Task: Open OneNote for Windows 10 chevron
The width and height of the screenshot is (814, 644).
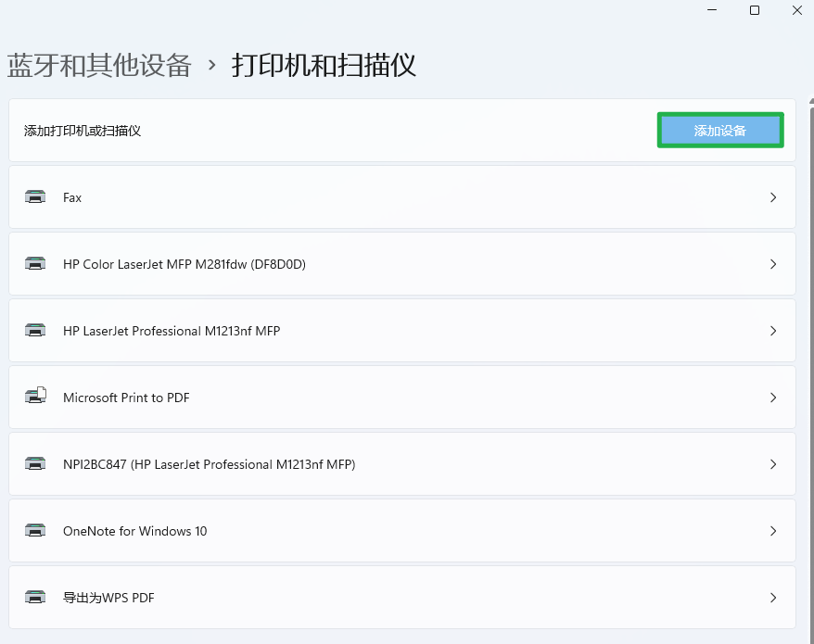Action: [x=773, y=531]
